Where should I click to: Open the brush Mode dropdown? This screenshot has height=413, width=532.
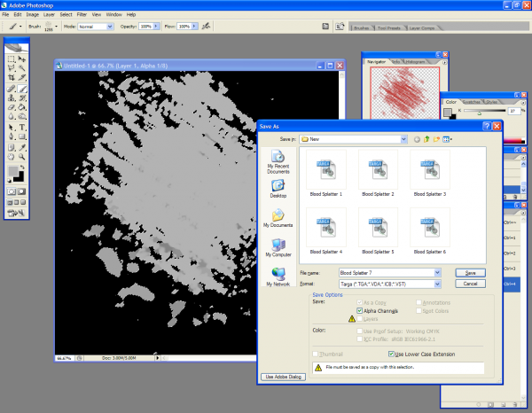(x=110, y=27)
